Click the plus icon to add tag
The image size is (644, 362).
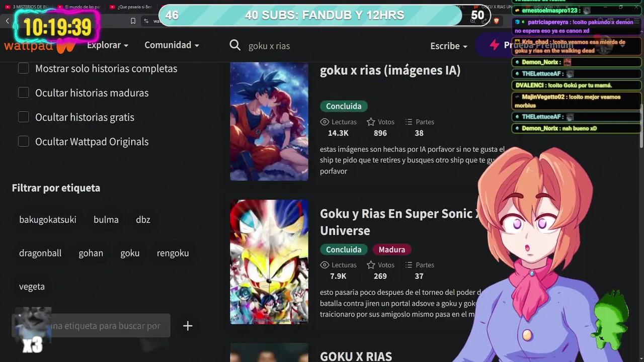pos(188,326)
